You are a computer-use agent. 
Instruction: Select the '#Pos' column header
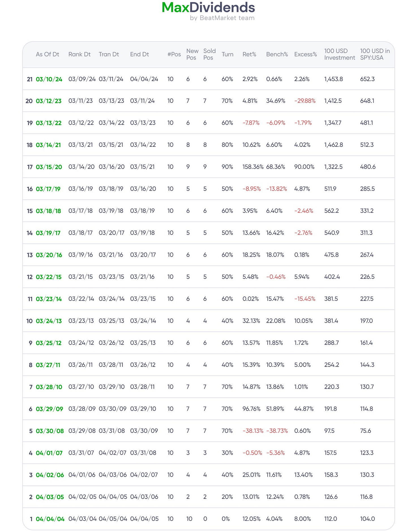(x=174, y=54)
